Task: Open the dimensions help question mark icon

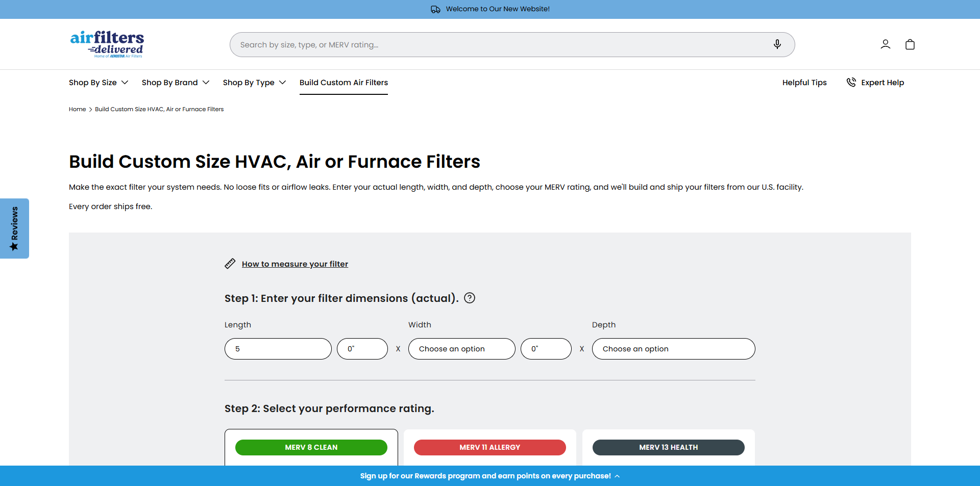Action: click(469, 298)
